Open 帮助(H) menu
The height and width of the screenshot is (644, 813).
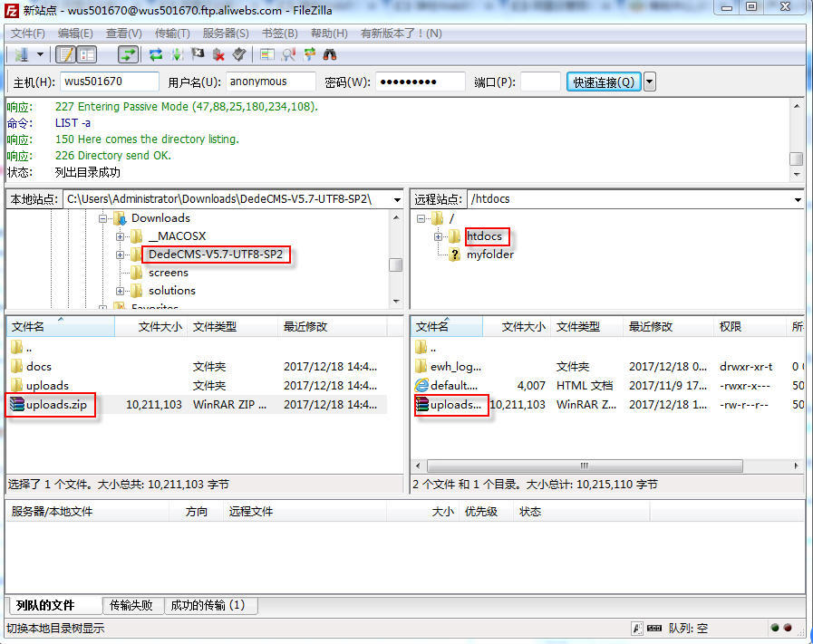[329, 34]
